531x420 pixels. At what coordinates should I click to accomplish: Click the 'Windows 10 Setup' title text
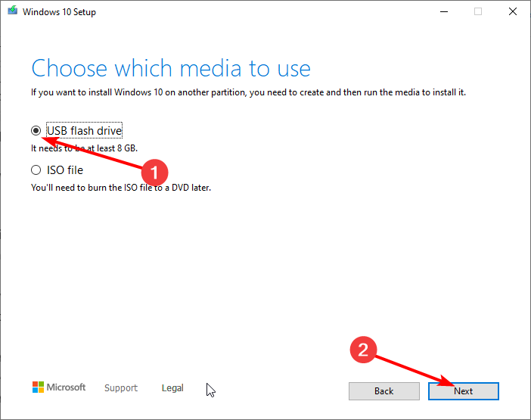(x=59, y=12)
